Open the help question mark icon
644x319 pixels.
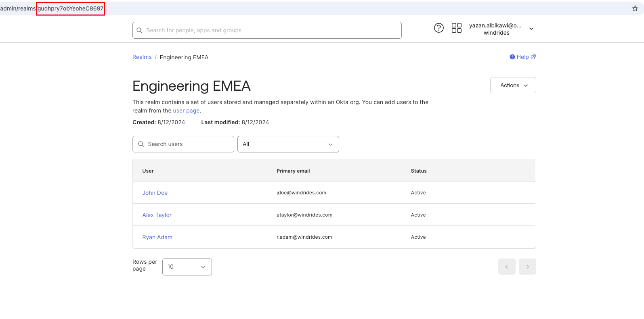tap(438, 28)
